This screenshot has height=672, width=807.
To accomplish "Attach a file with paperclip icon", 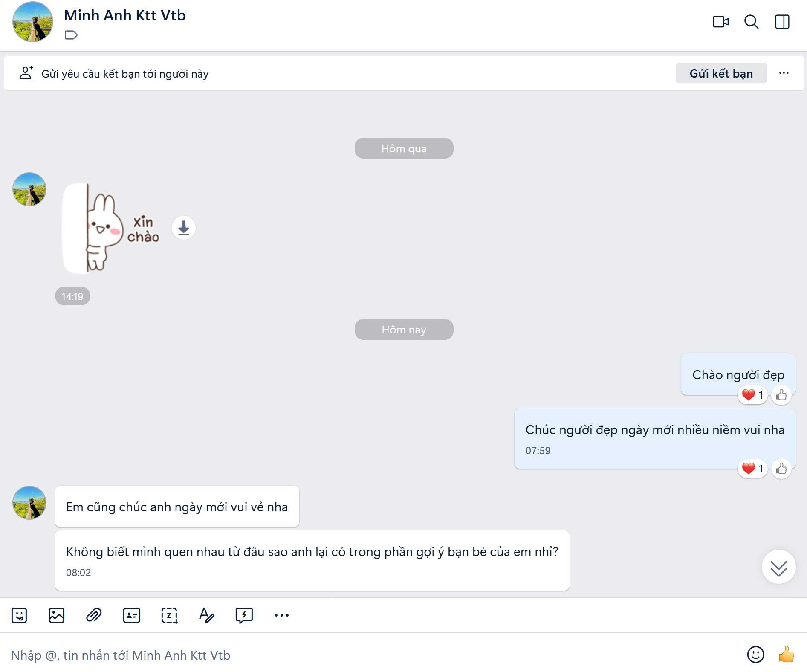I will [x=94, y=615].
